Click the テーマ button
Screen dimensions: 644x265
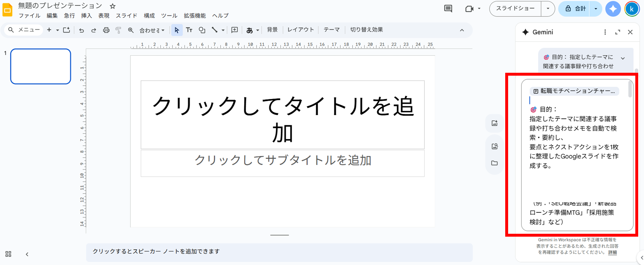click(331, 30)
